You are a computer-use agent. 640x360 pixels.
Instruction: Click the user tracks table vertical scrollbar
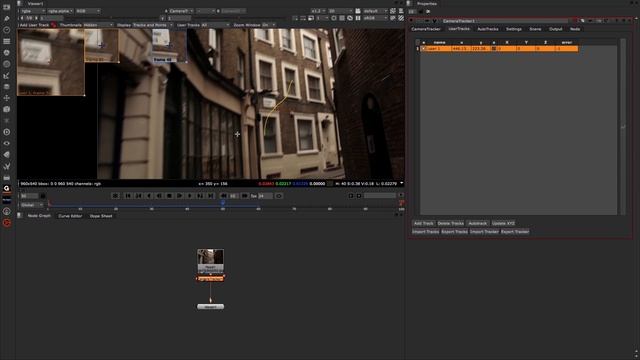tap(623, 127)
